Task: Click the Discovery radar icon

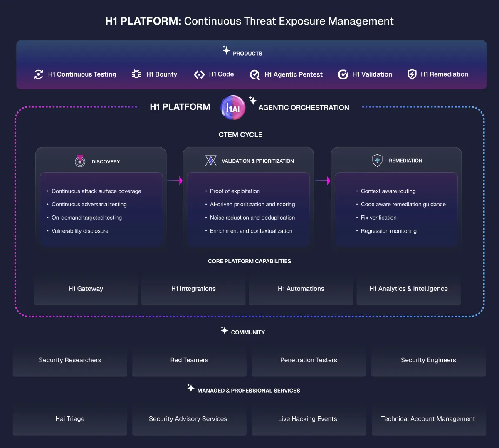Action: 80,161
